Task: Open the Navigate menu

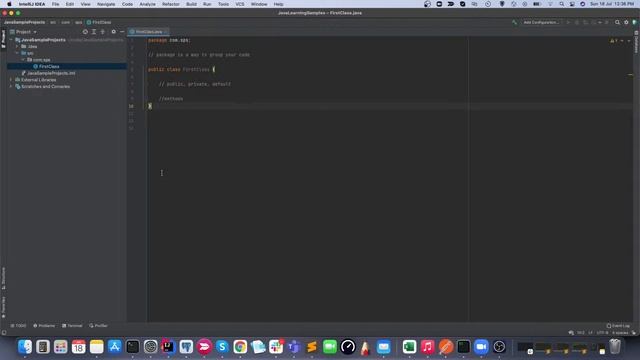Action: (x=106, y=4)
